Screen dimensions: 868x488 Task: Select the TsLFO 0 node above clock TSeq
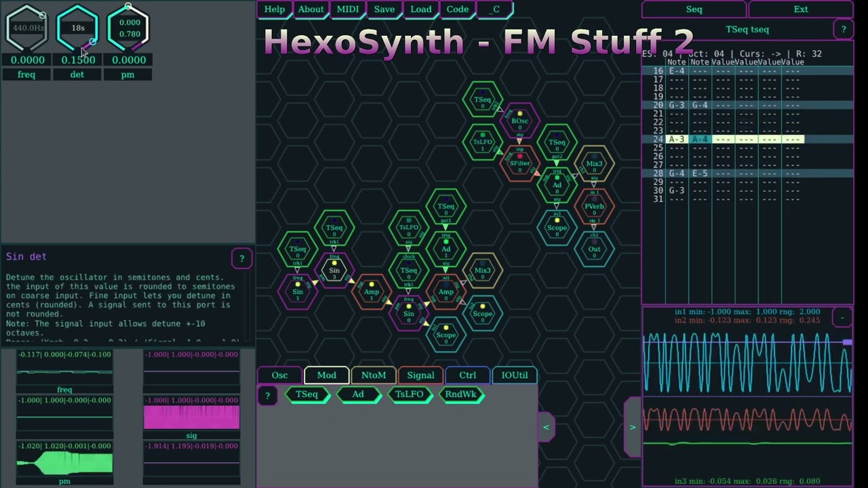pos(409,228)
